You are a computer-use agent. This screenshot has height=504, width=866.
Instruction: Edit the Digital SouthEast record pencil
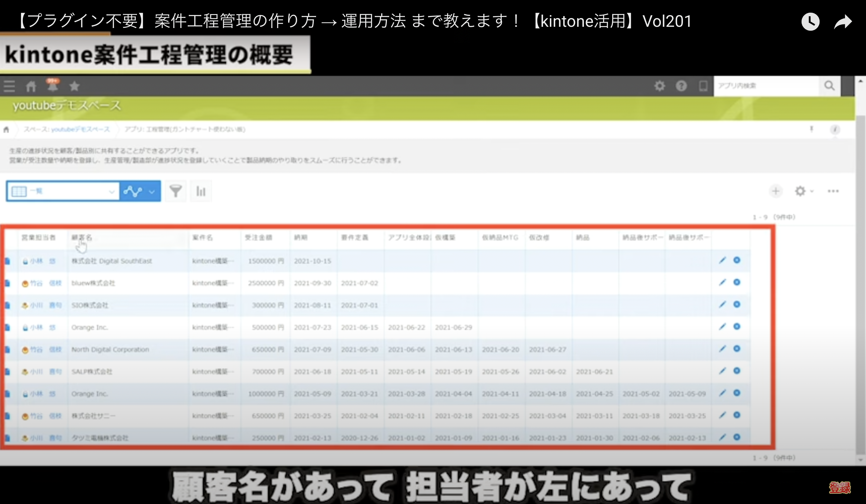point(722,260)
